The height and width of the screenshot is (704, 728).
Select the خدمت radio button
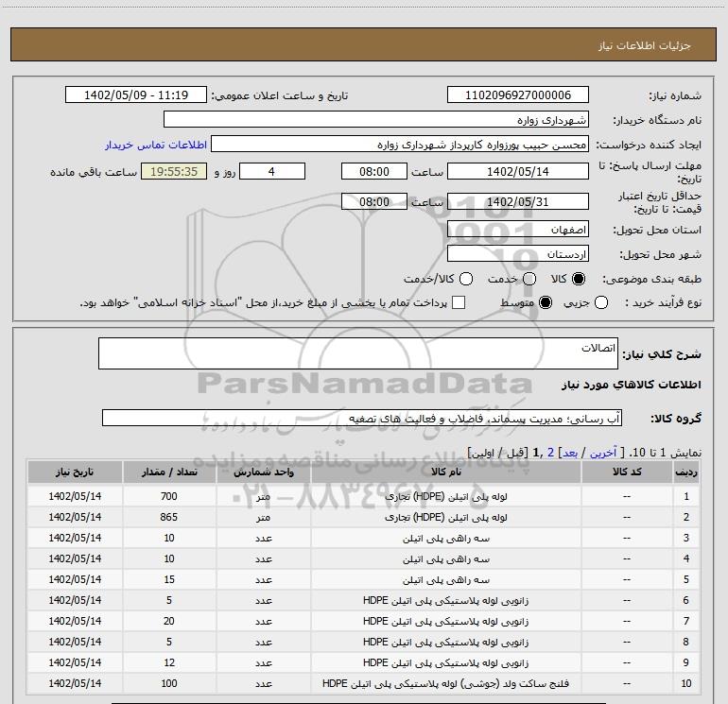click(x=529, y=279)
